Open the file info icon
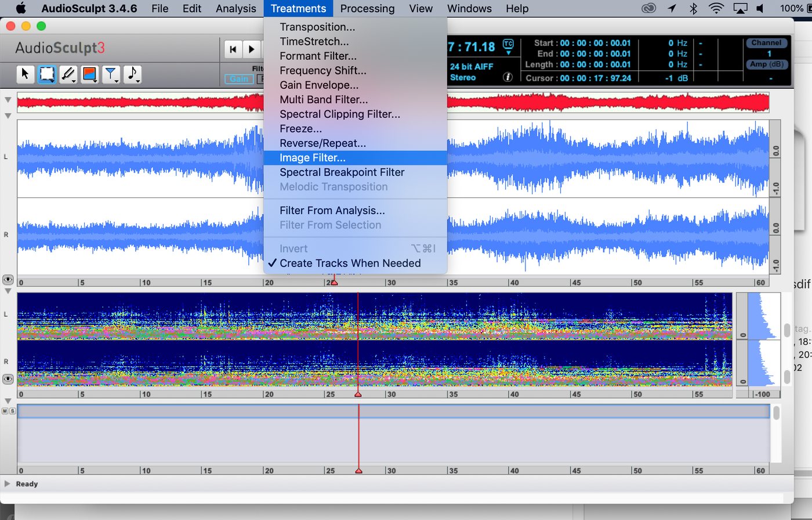 point(507,77)
